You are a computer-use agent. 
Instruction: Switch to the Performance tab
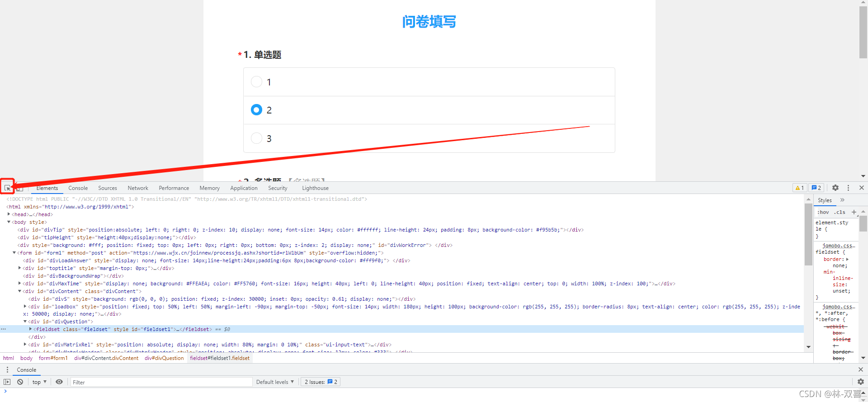pyautogui.click(x=174, y=188)
